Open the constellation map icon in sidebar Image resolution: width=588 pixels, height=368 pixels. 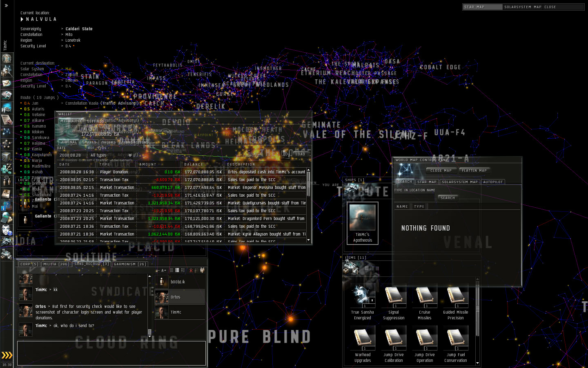point(7,132)
